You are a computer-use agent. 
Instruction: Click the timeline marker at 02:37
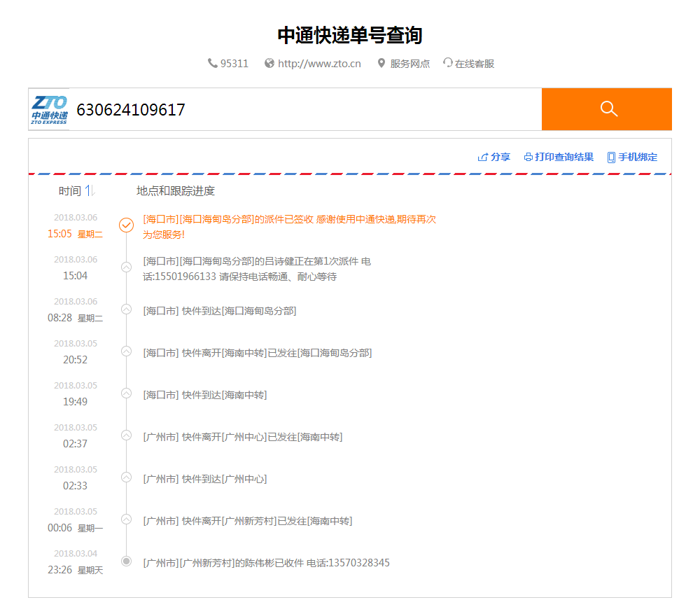click(126, 435)
